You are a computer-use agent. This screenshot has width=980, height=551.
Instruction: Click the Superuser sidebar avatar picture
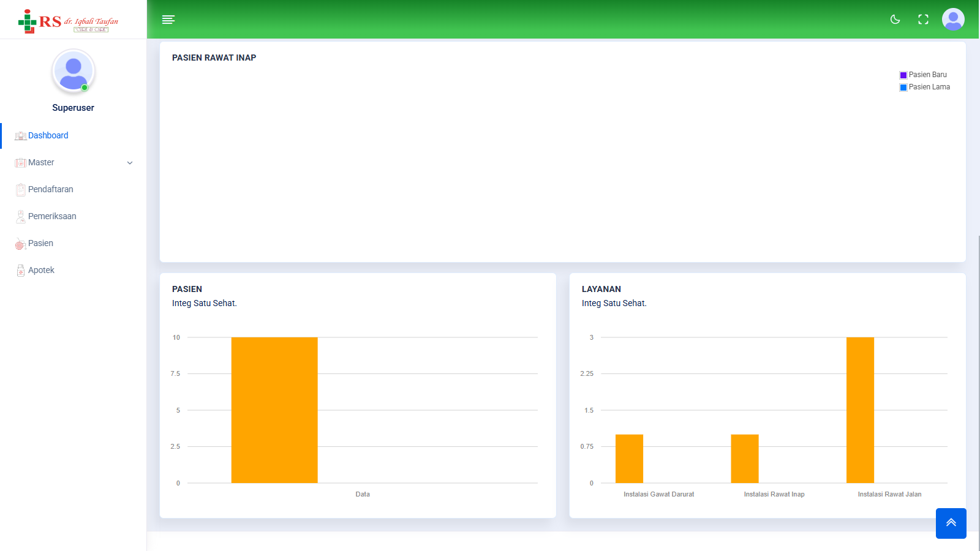73,71
